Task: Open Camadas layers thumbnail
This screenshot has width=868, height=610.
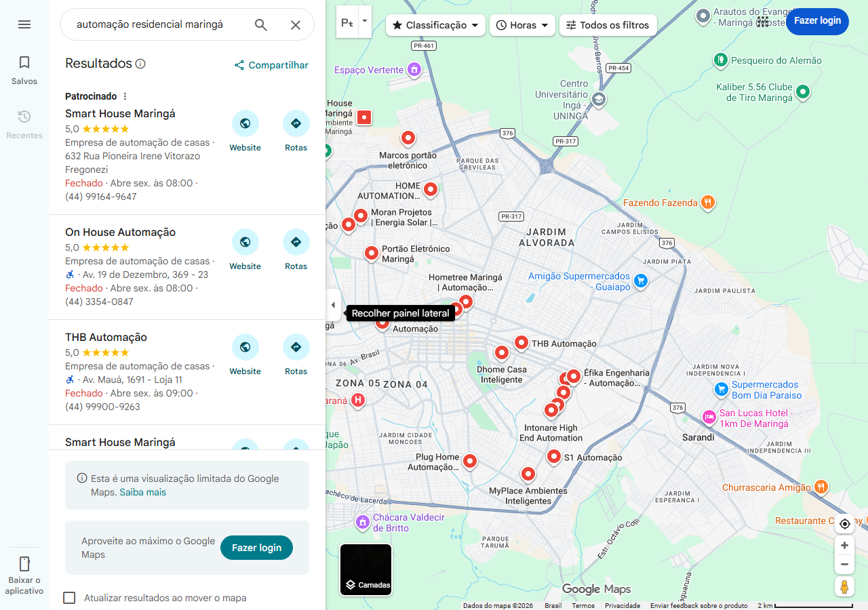Action: click(x=366, y=569)
